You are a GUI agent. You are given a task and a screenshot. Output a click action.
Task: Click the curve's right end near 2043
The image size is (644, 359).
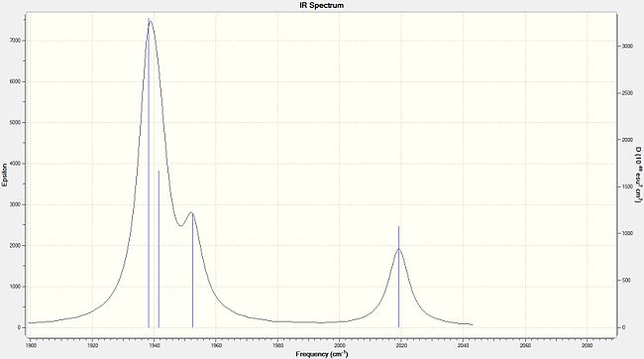[x=473, y=325]
